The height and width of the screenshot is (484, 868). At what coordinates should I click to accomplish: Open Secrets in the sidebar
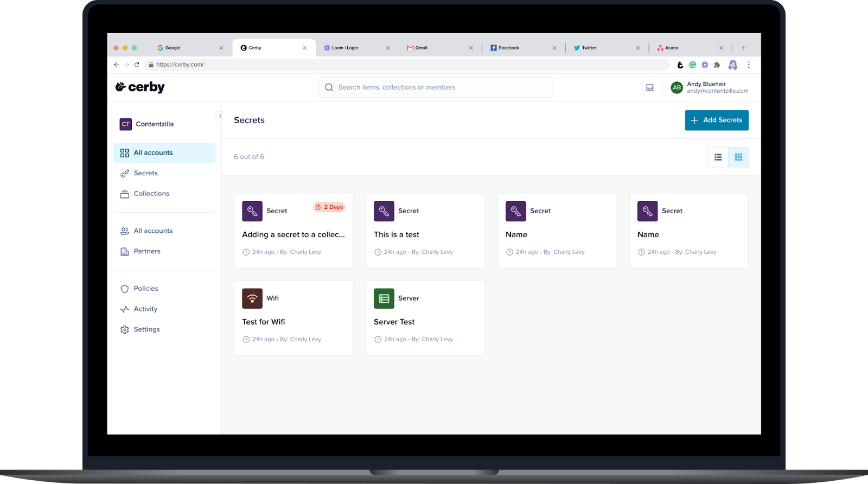(164, 173)
